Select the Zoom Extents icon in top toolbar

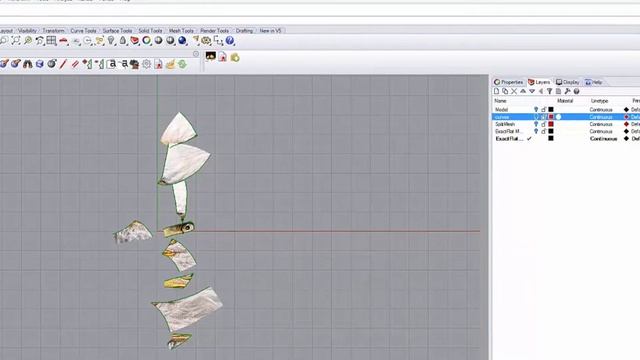[16, 40]
